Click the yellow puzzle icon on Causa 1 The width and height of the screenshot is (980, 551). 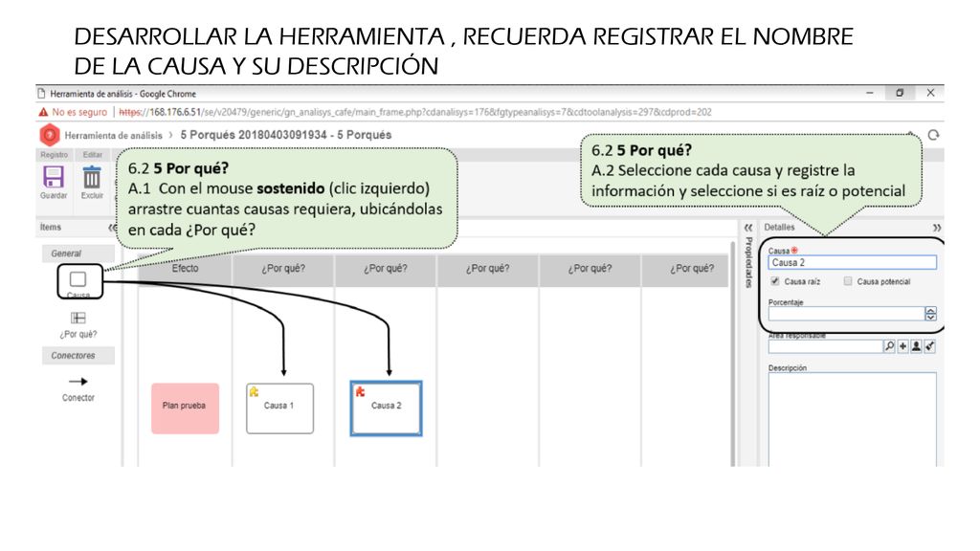(x=254, y=391)
